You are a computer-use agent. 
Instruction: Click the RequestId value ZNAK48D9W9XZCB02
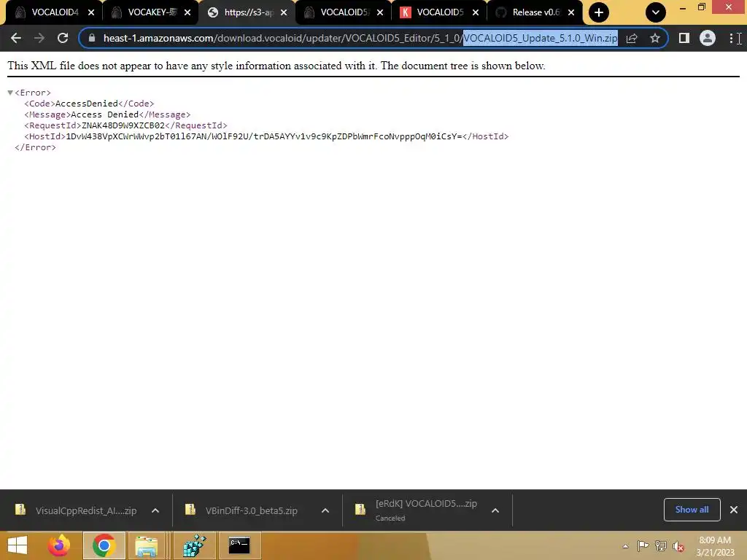pyautogui.click(x=123, y=125)
